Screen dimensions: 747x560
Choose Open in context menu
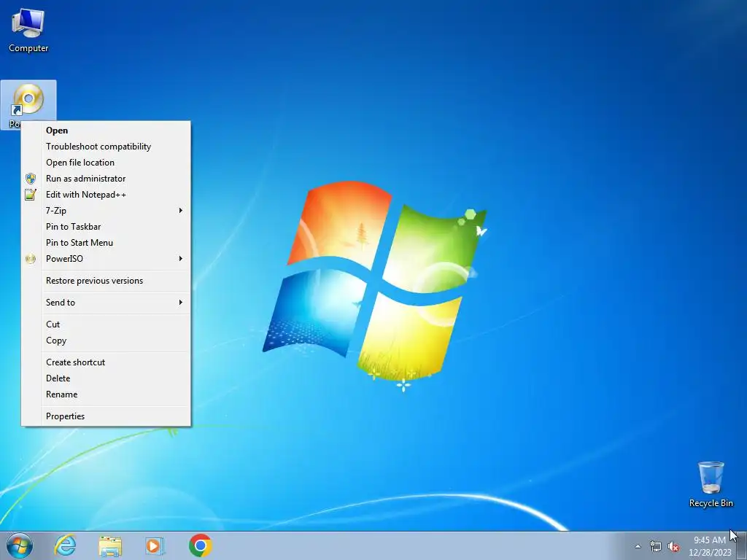106,131
